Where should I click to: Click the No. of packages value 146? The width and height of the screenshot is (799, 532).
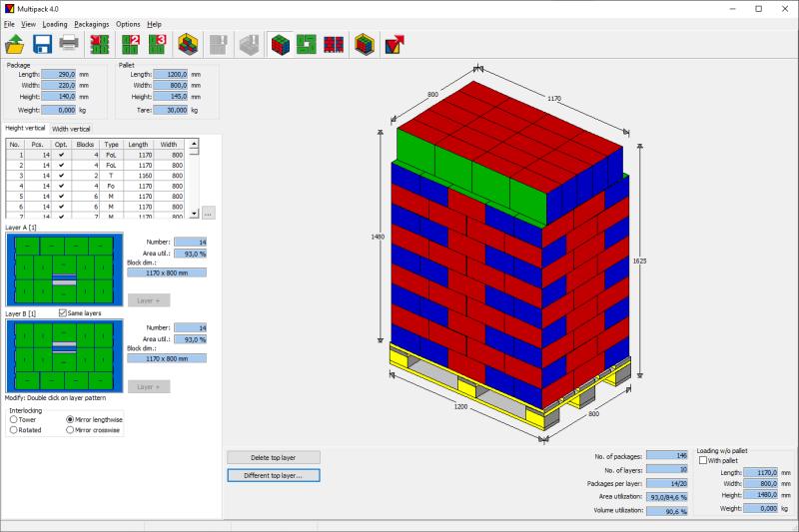pos(667,455)
